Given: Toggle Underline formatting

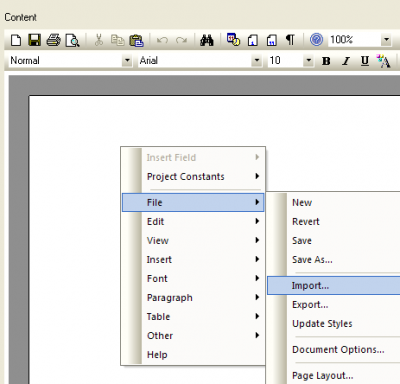Looking at the screenshot, I should tap(365, 61).
